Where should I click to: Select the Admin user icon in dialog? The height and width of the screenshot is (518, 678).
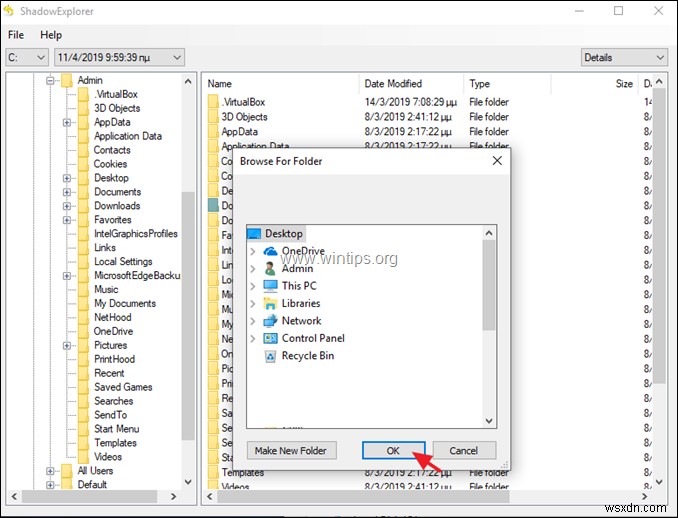270,269
